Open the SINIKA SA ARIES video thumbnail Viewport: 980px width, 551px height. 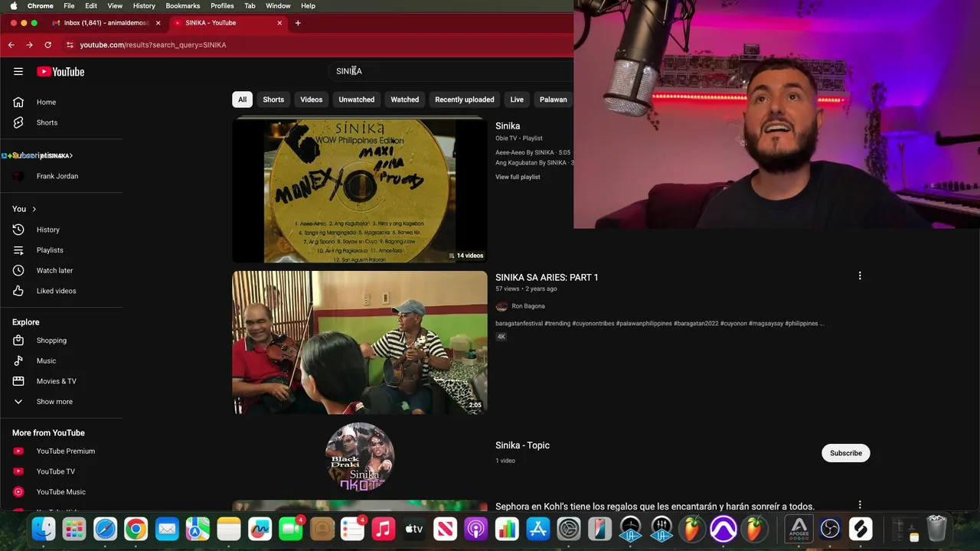click(x=360, y=343)
